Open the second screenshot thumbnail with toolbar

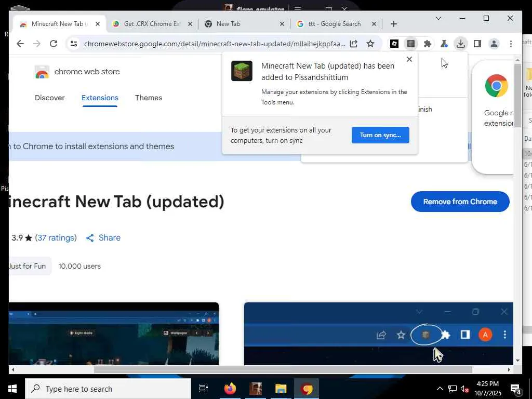click(x=379, y=334)
